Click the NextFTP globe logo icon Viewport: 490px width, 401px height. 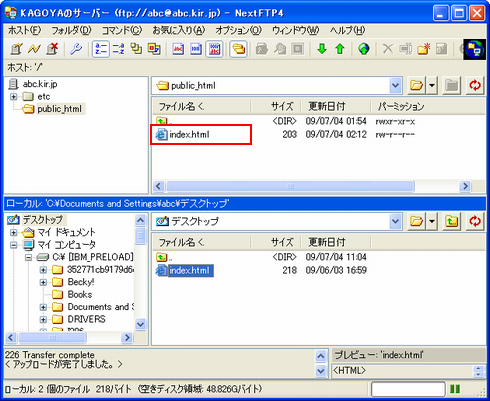tap(475, 49)
